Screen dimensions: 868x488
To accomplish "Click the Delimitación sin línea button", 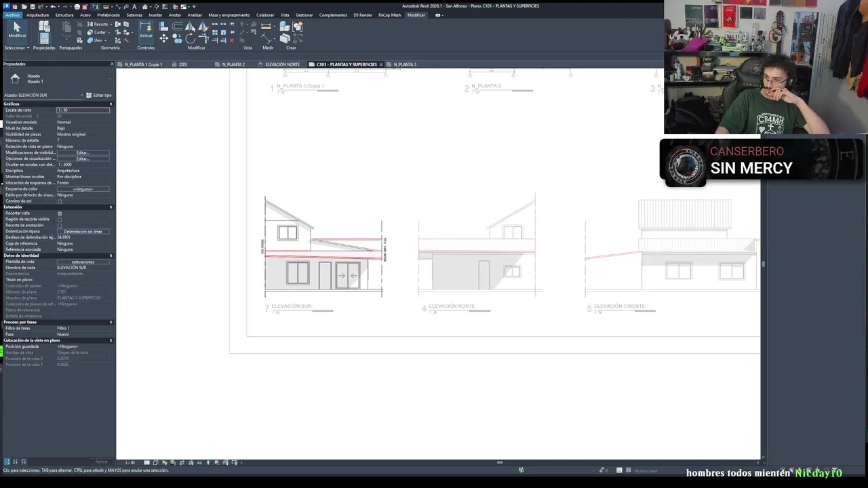I will point(83,232).
